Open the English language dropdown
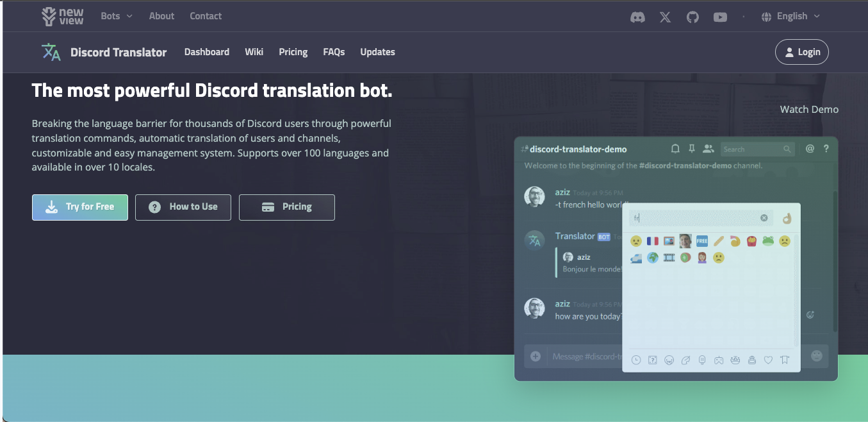Image resolution: width=868 pixels, height=422 pixels. [x=790, y=17]
